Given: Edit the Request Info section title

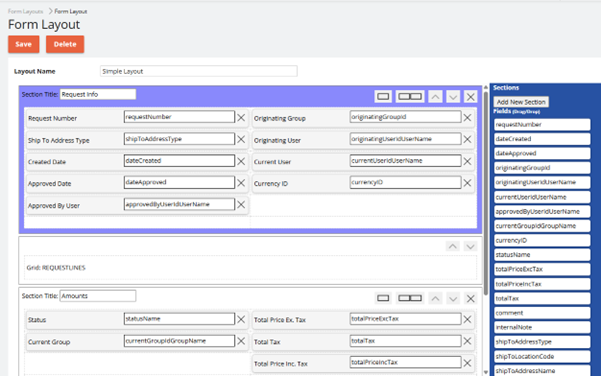Looking at the screenshot, I should pos(98,94).
